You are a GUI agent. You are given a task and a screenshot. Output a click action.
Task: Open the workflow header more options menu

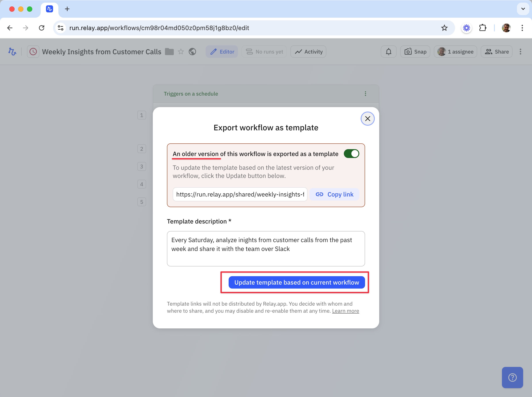point(520,52)
